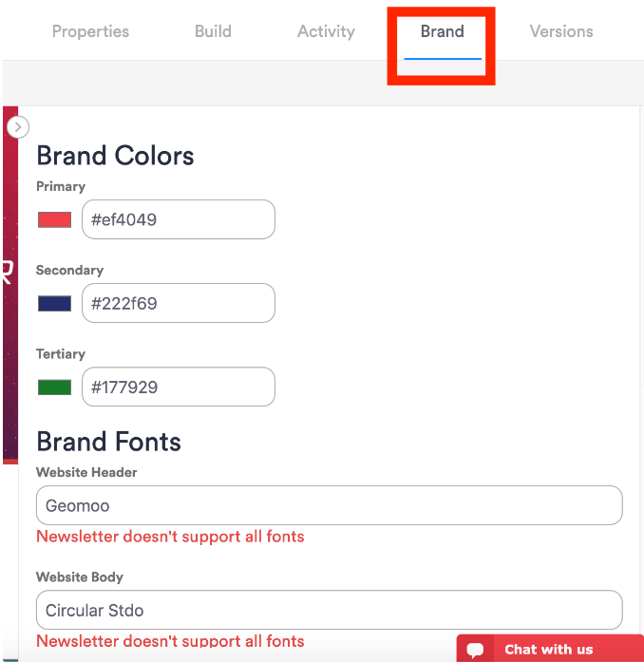Click the Brand Fonts heading
Image resolution: width=644 pixels, height=662 pixels.
click(108, 442)
